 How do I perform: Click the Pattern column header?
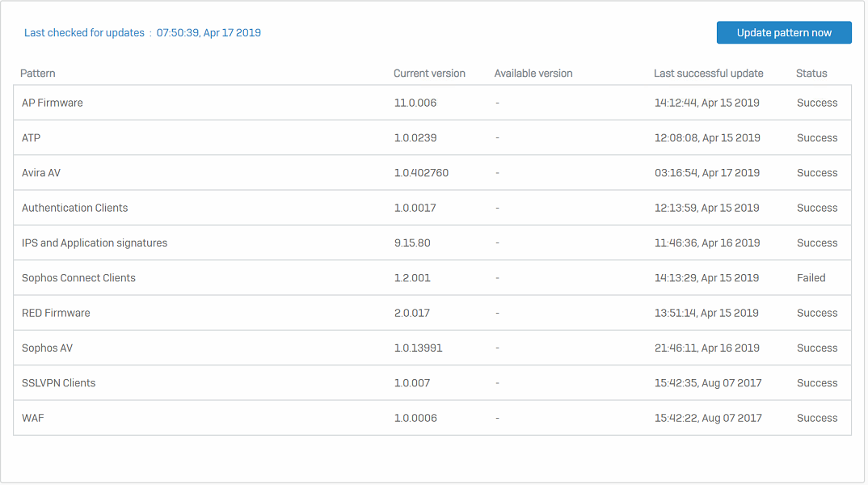click(38, 74)
